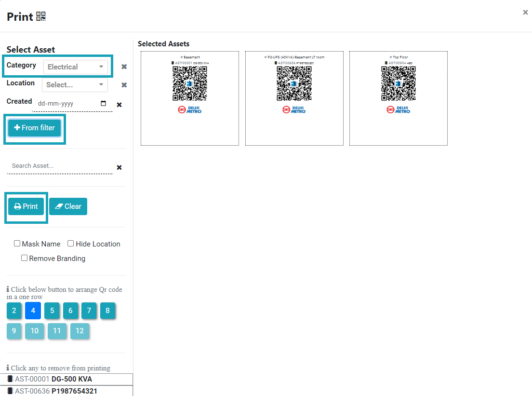Open the calendar picker in Created date
This screenshot has width=532, height=396.
[103, 104]
